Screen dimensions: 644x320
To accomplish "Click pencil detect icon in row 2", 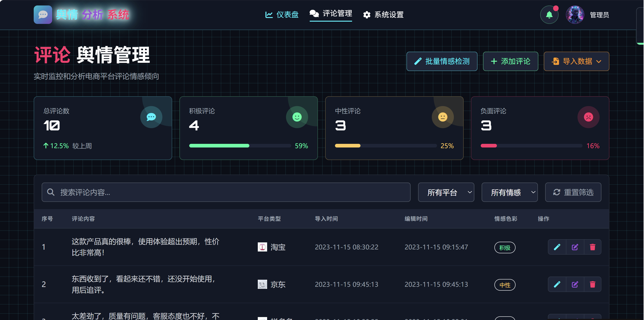I will [x=557, y=284].
